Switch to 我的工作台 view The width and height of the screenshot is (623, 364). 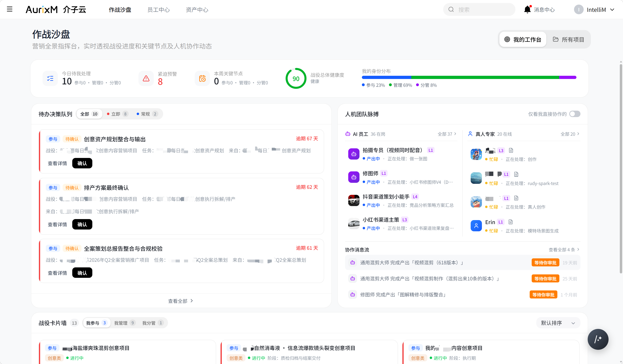[x=523, y=39]
